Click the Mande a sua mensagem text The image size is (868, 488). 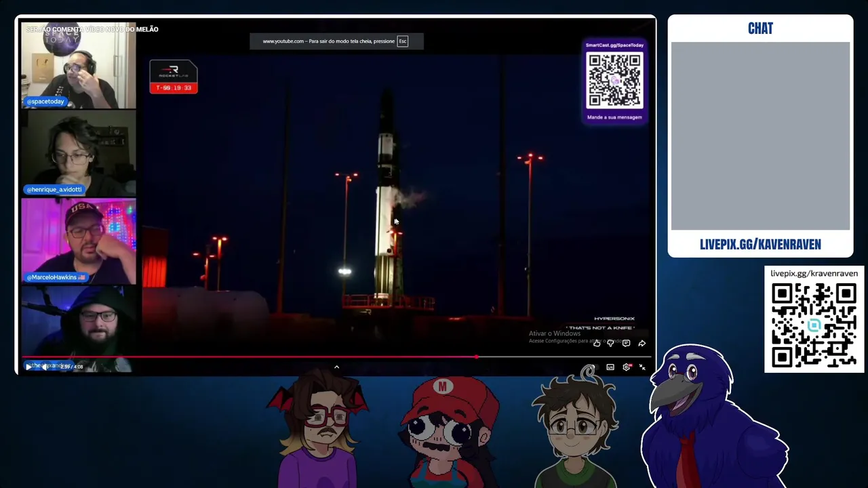click(614, 117)
